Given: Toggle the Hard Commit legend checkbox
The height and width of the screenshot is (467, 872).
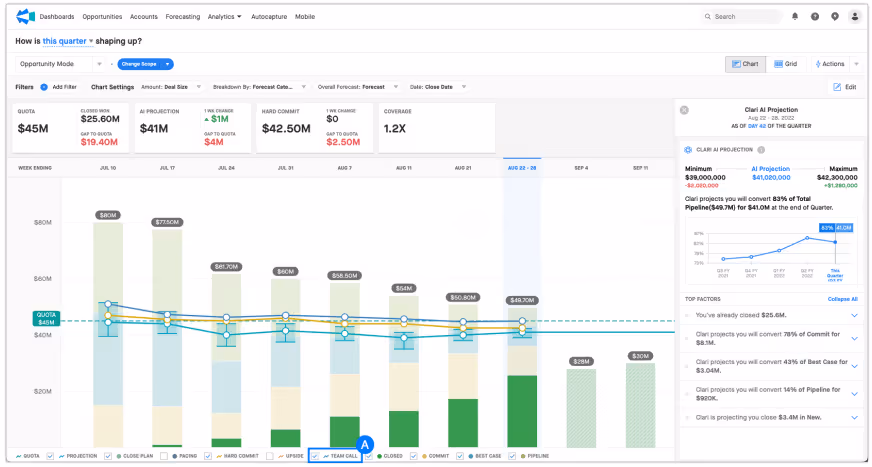Looking at the screenshot, I should (x=207, y=456).
